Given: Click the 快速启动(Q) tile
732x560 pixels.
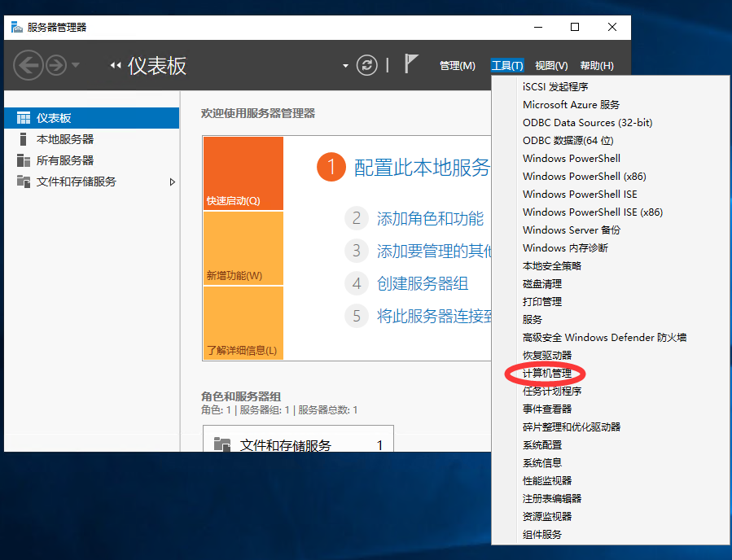Looking at the screenshot, I should click(243, 173).
